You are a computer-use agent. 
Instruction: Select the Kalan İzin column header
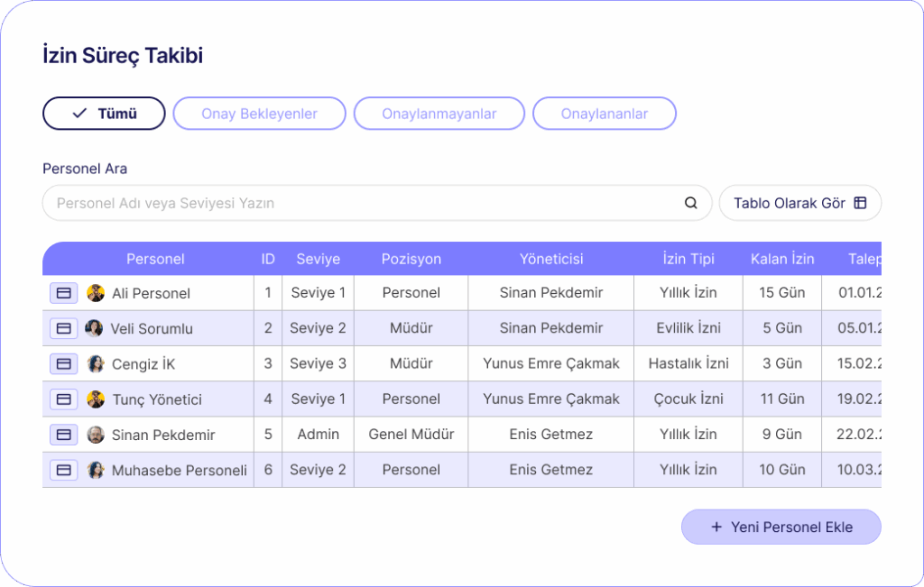click(781, 259)
